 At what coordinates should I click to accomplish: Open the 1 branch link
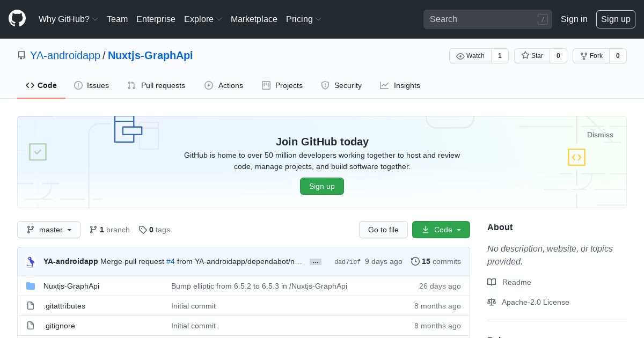(x=109, y=230)
